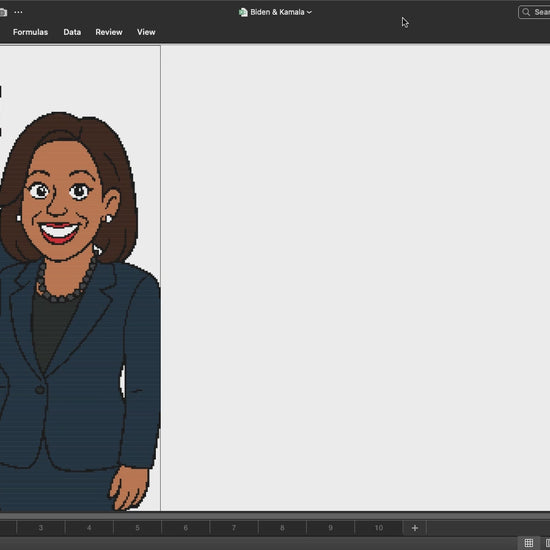Open the Biden & Kamala title dropdown
The height and width of the screenshot is (550, 550).
pos(309,12)
